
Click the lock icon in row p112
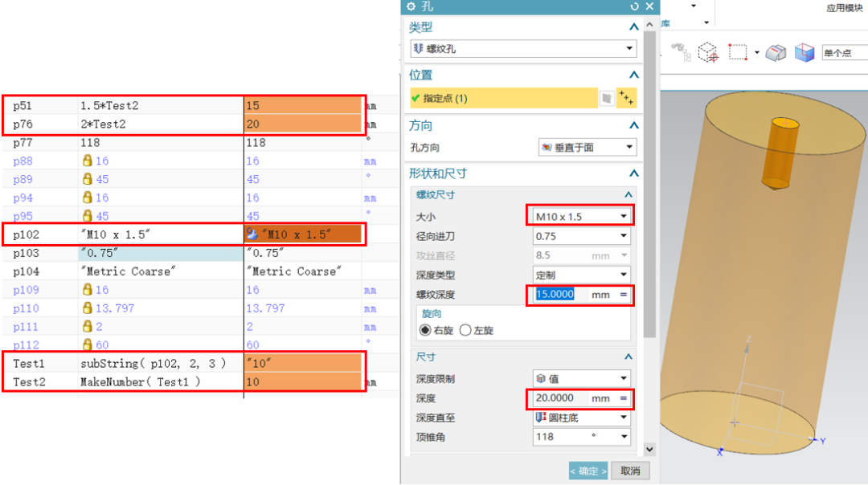(x=87, y=344)
